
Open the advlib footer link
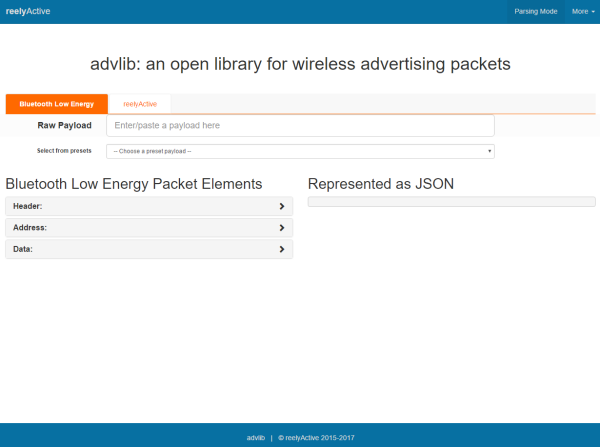click(x=256, y=438)
